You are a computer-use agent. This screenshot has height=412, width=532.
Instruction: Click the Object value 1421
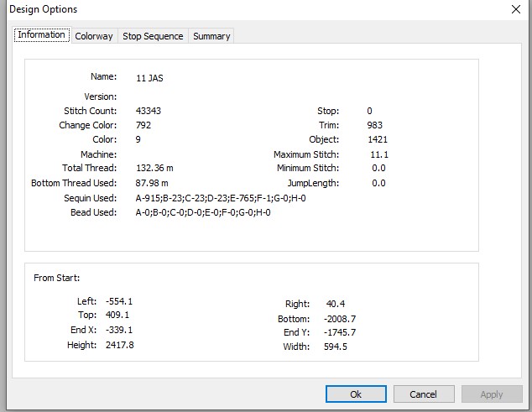(x=378, y=139)
